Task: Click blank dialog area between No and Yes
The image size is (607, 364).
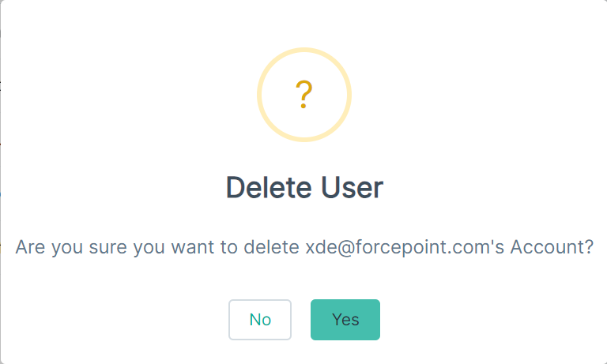Action: (301, 320)
